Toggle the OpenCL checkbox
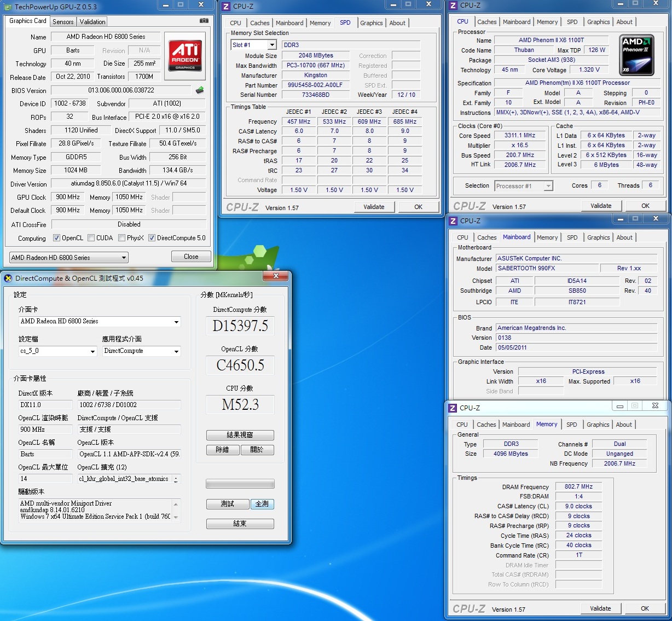Viewport: 672px width, 621px height. click(56, 238)
